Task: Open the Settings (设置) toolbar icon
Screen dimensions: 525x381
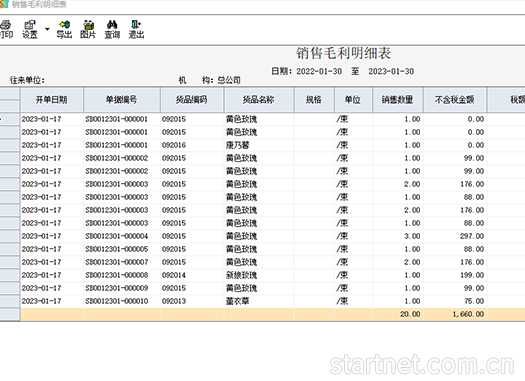Action: click(30, 29)
